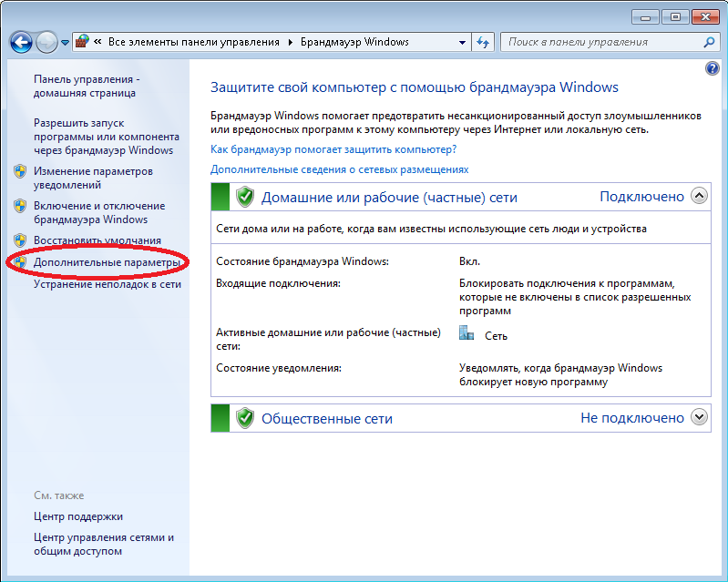Click the search magnifier icon

pos(709,42)
